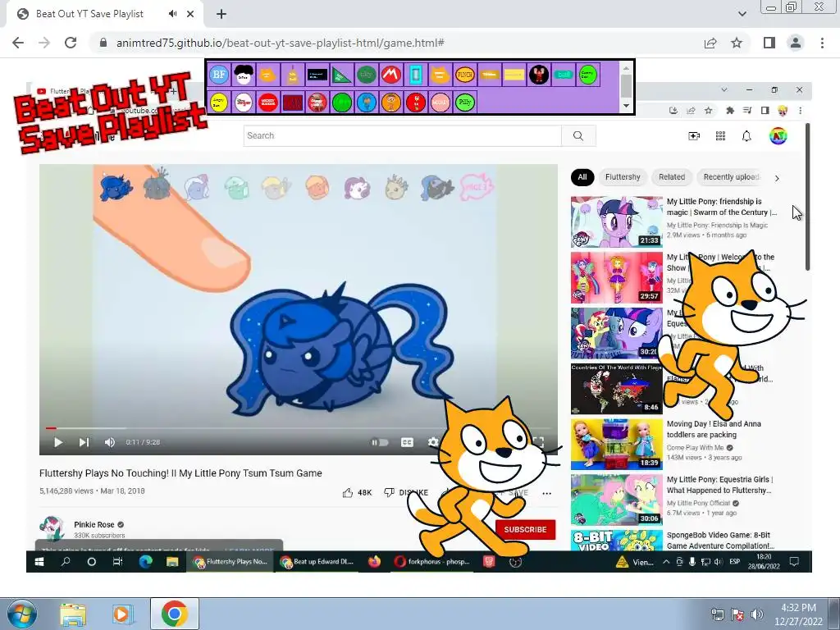Select the Related filter chip
840x630 pixels.
(x=672, y=177)
